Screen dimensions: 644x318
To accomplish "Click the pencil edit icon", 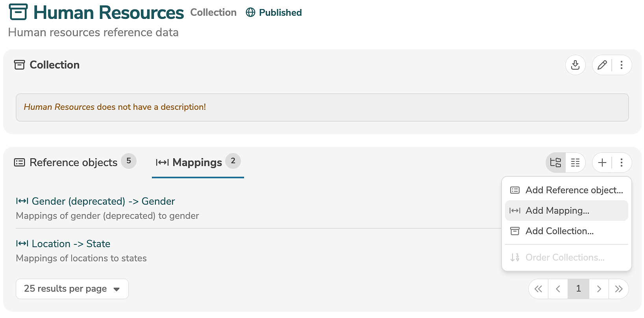I will [602, 65].
